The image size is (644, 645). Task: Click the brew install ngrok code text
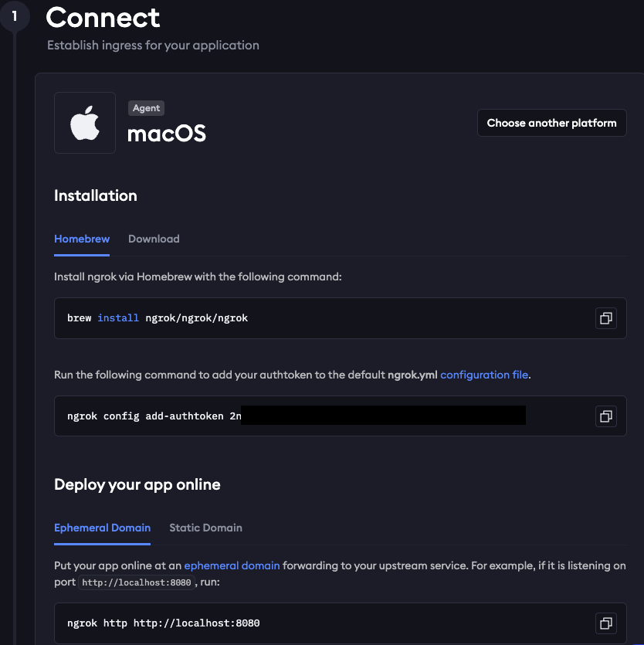[158, 318]
